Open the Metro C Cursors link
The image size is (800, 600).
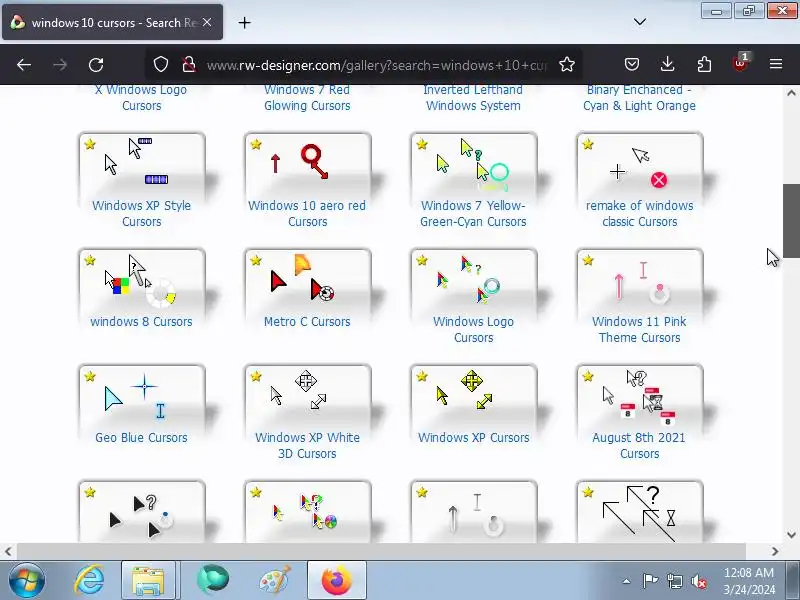(307, 321)
